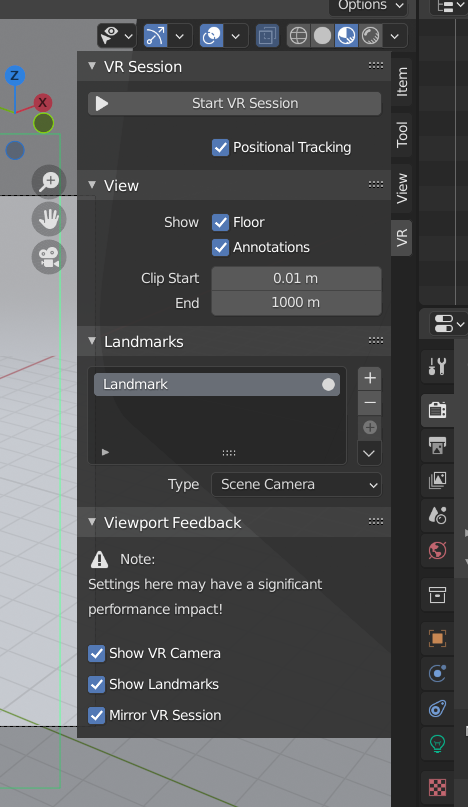This screenshot has width=468, height=807.
Task: Click the green Y axis gizmo circle
Action: pos(43,123)
